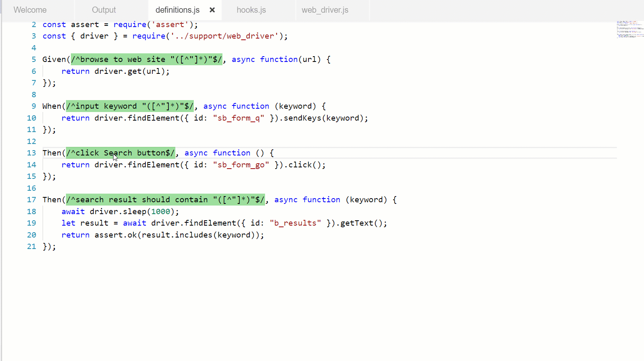Viewport: 644px width, 361px height.
Task: Place cursor on the "sb_form_q" string
Action: click(x=238, y=118)
